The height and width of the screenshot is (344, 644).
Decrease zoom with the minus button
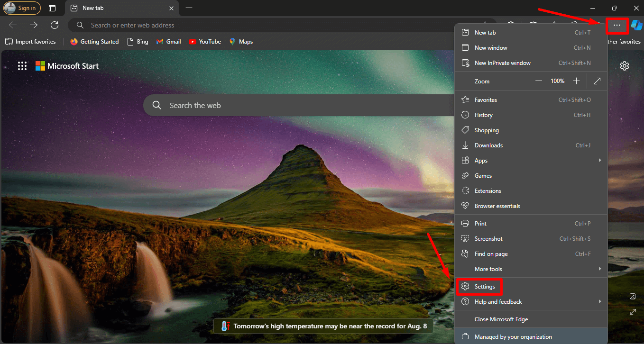tap(539, 81)
